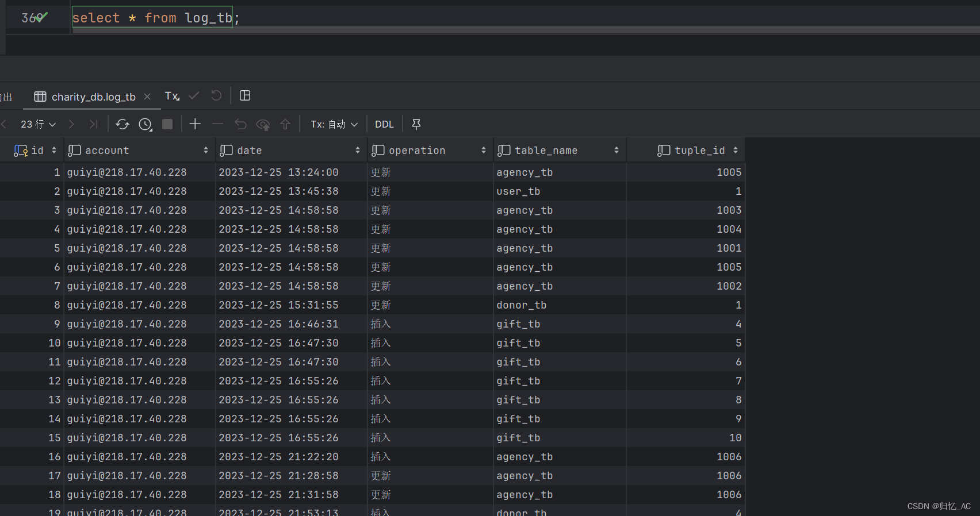This screenshot has height=516, width=980.
Task: Pin the result tab with pin icon
Action: tap(416, 124)
